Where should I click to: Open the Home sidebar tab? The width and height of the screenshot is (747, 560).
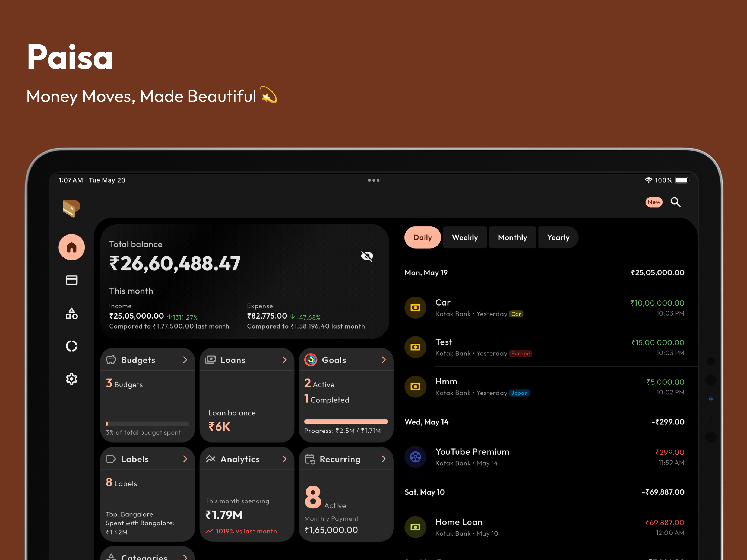(72, 247)
